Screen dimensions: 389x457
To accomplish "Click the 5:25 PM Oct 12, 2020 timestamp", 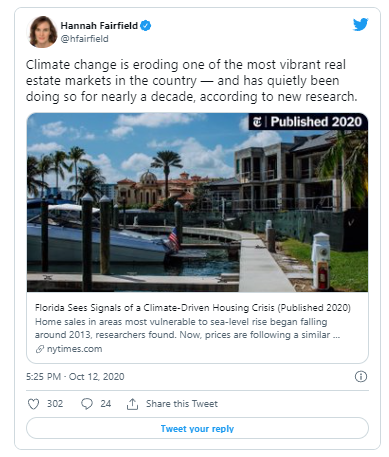I will 75,377.
